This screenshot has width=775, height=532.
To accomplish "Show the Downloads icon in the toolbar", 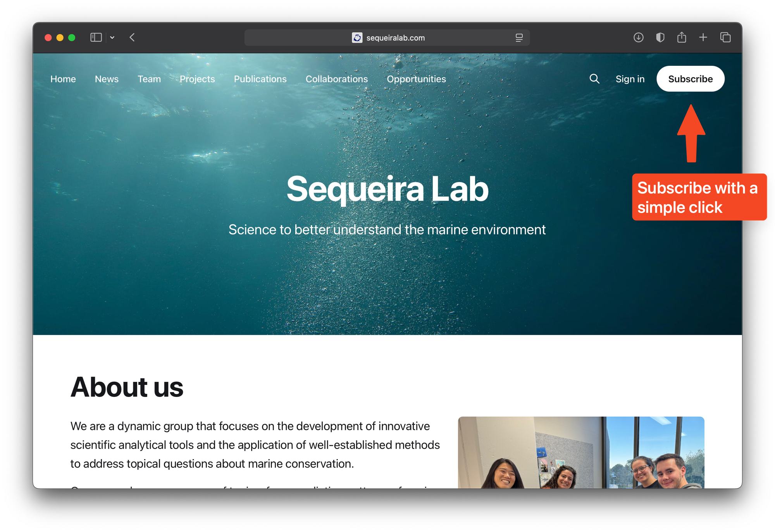I will pyautogui.click(x=638, y=38).
